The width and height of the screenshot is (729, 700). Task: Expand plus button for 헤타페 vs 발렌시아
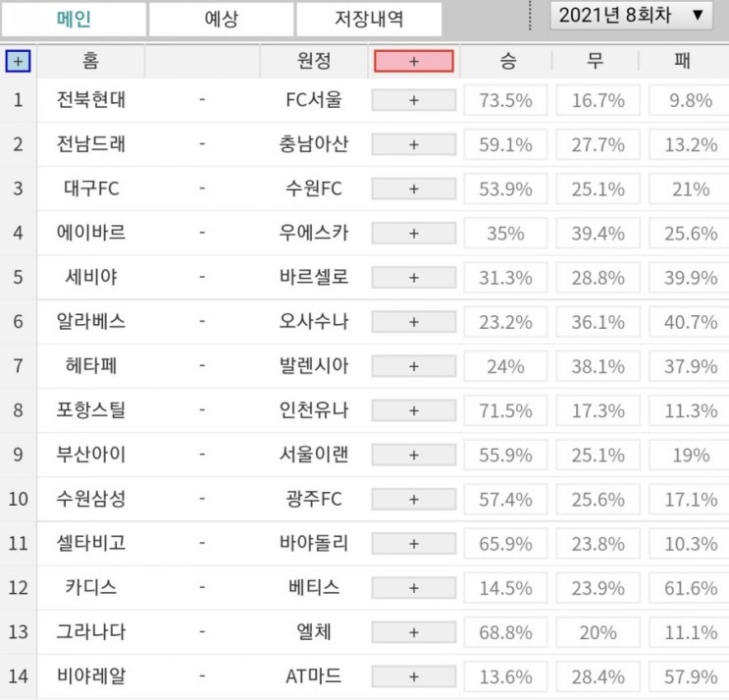click(x=414, y=366)
